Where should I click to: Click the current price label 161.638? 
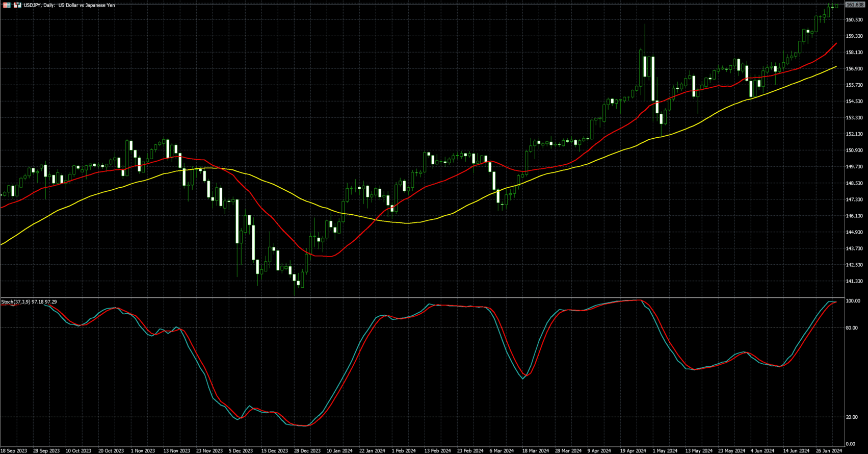(855, 5)
